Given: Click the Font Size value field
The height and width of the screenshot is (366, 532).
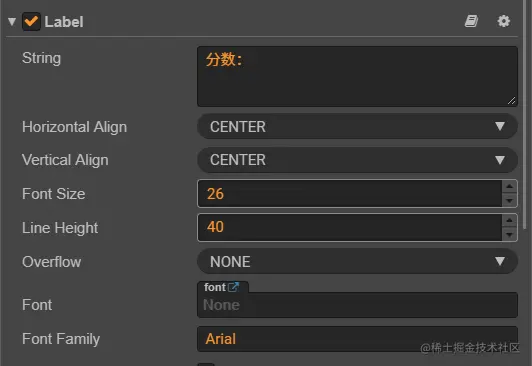Looking at the screenshot, I should [349, 194].
